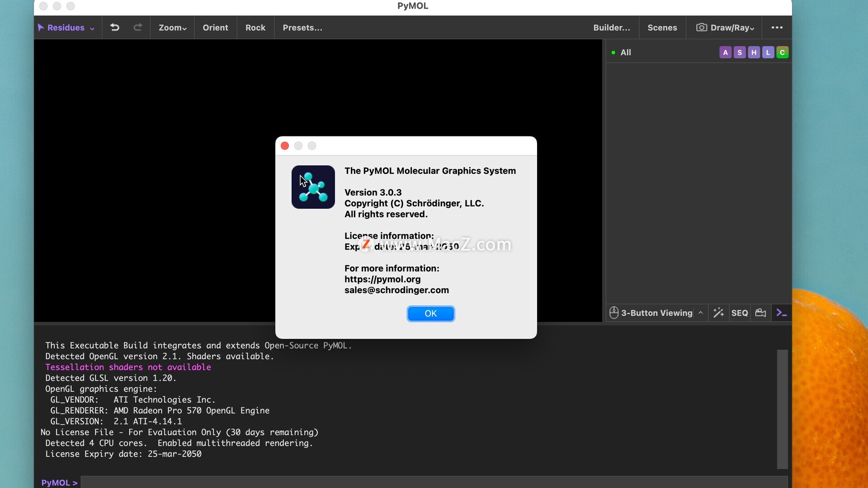This screenshot has width=868, height=488.
Task: Click the redo arrow icon
Action: (138, 28)
